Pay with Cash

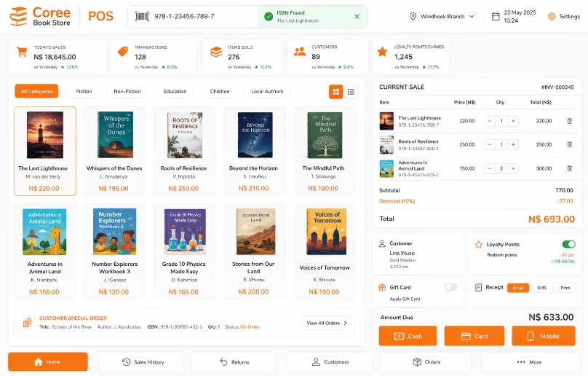tap(408, 336)
